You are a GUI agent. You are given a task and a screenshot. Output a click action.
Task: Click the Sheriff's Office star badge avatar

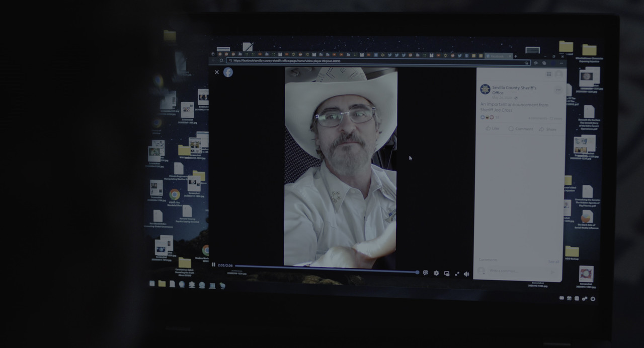point(485,89)
